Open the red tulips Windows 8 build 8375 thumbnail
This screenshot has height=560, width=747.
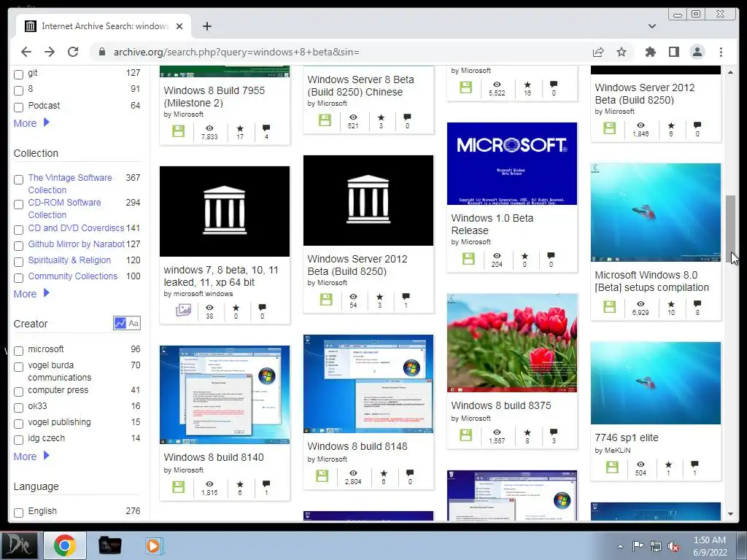(x=512, y=343)
